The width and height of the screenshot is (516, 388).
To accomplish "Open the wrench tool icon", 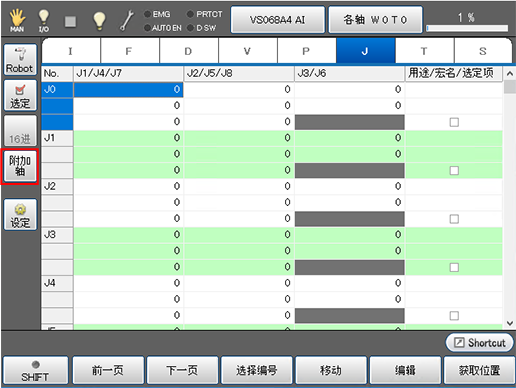I will [x=127, y=20].
